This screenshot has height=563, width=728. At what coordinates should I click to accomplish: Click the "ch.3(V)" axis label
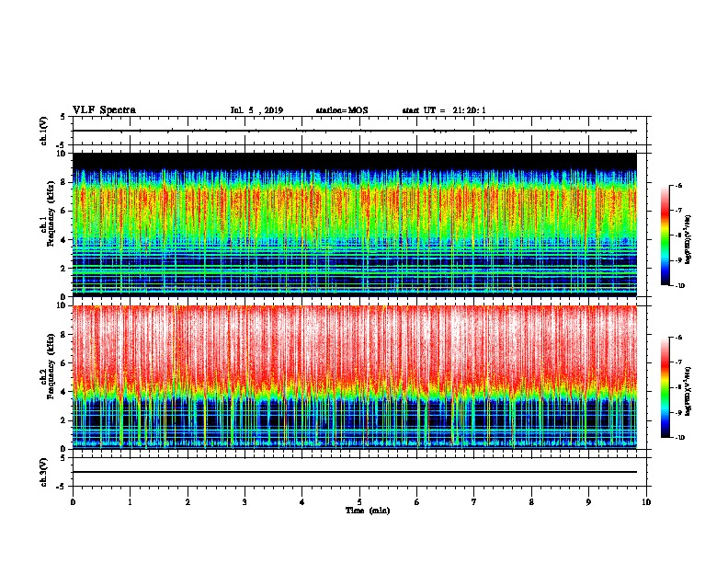tap(44, 472)
